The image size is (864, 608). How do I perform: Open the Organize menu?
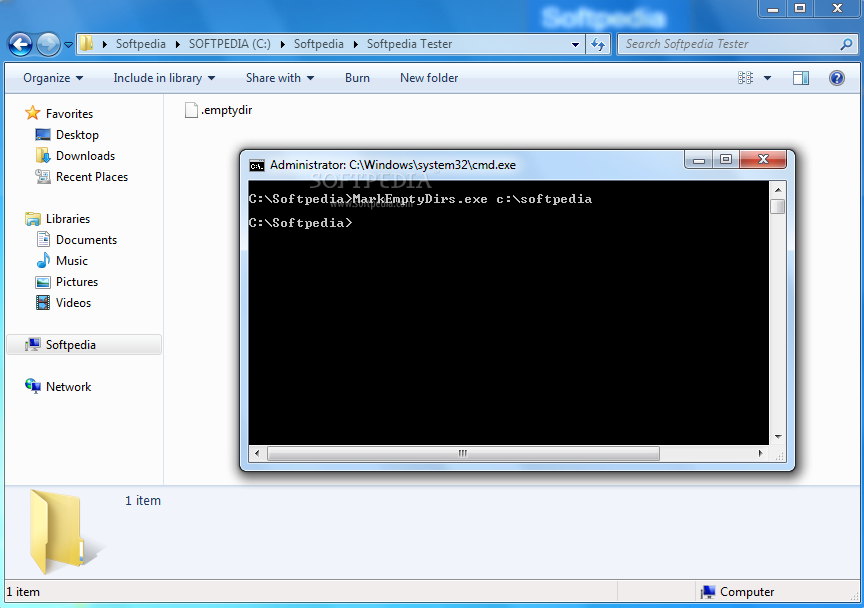click(53, 78)
